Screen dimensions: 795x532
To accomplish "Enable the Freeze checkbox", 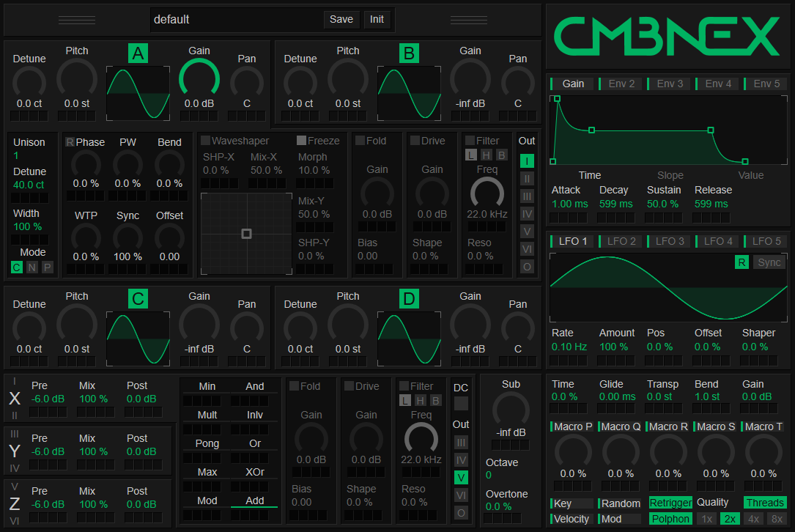I will (301, 141).
